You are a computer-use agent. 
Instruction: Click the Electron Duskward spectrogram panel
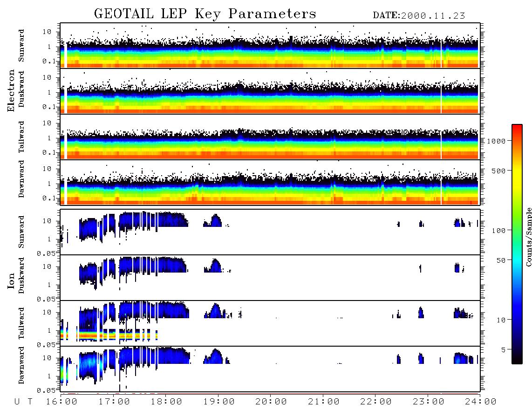[270, 91]
